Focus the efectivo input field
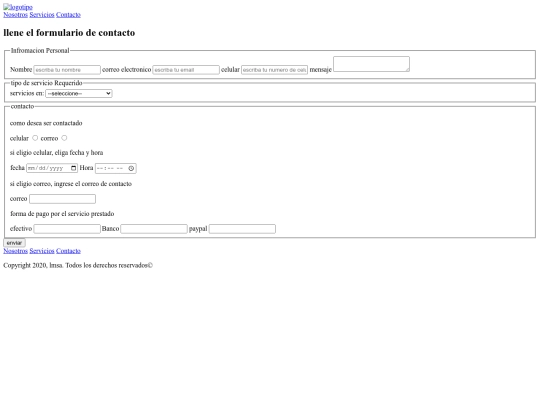Screen dimensions: 540x405 67,229
